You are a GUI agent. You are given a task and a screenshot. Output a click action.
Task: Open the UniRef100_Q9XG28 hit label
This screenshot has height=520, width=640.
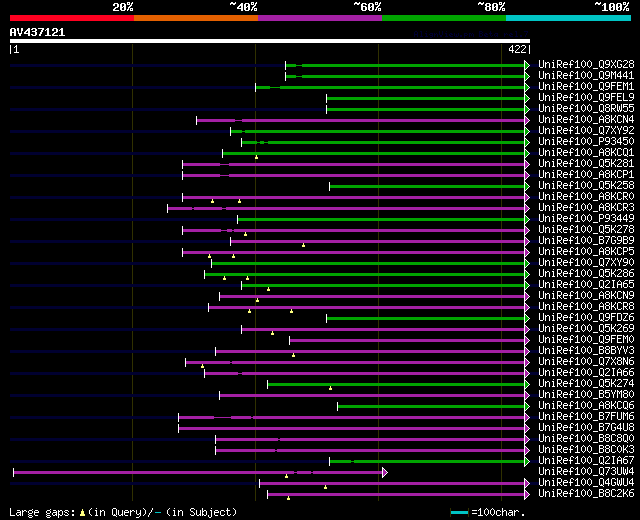[x=586, y=64]
